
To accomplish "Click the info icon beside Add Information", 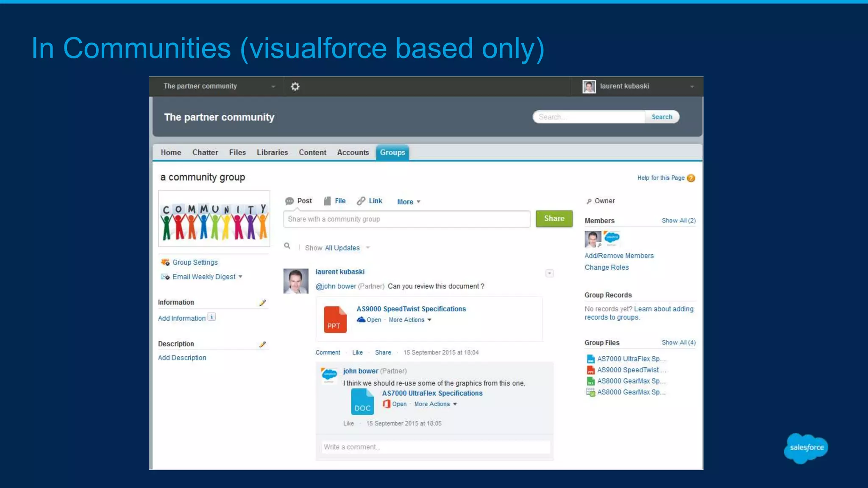I will point(212,317).
